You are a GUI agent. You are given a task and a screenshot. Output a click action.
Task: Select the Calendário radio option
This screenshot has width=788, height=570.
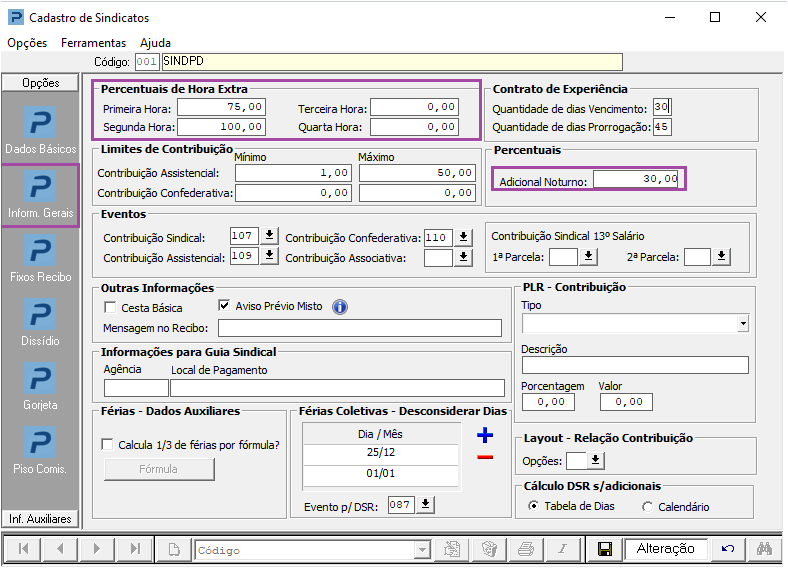pos(648,507)
